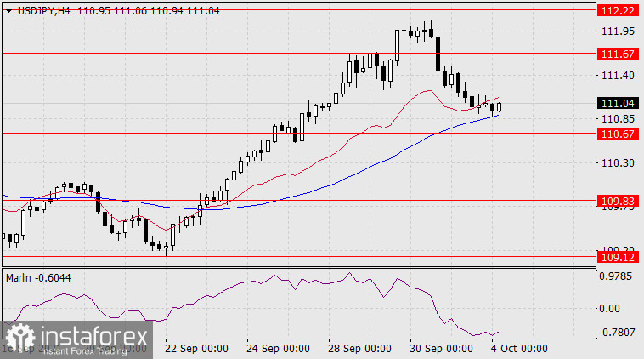Click the instaforex logo icon
The image size is (644, 359).
click(20, 336)
